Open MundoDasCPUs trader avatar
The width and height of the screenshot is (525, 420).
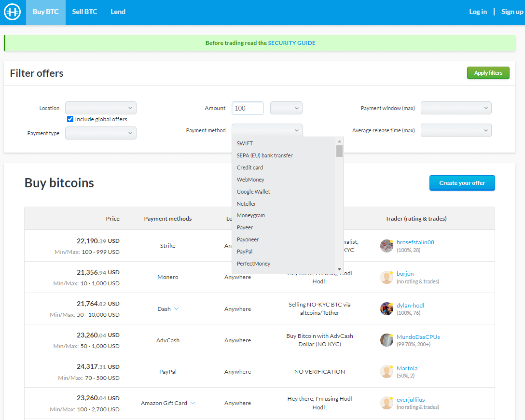[387, 340]
